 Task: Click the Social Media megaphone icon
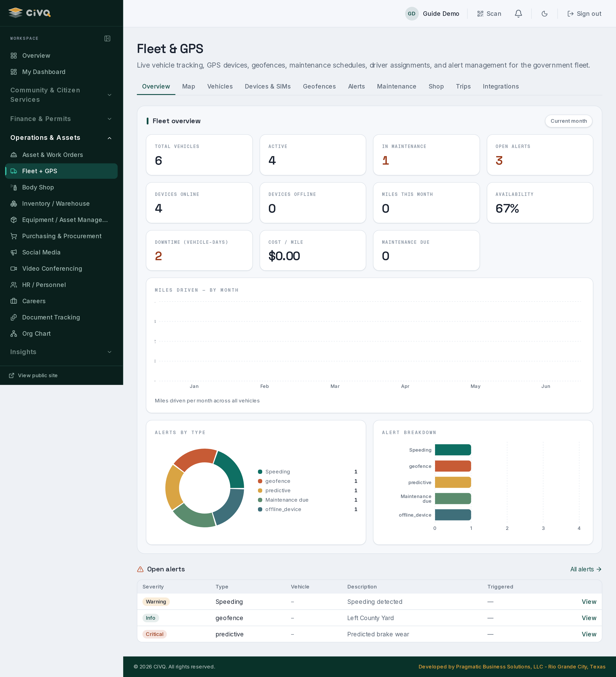(14, 253)
